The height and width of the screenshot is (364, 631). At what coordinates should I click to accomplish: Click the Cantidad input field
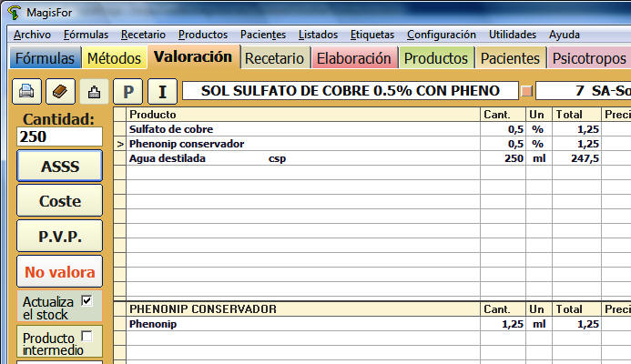(x=60, y=137)
